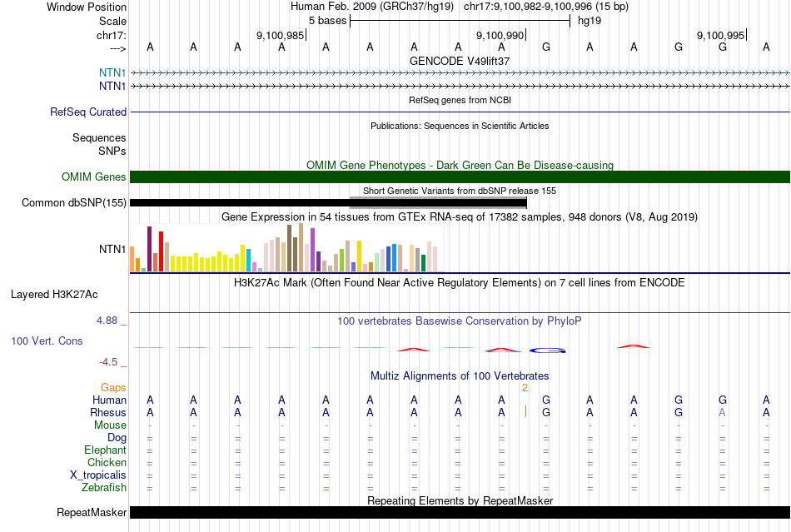This screenshot has height=532, width=791.
Task: Click Repeating Elements by RepeatMasker title
Action: (x=460, y=500)
